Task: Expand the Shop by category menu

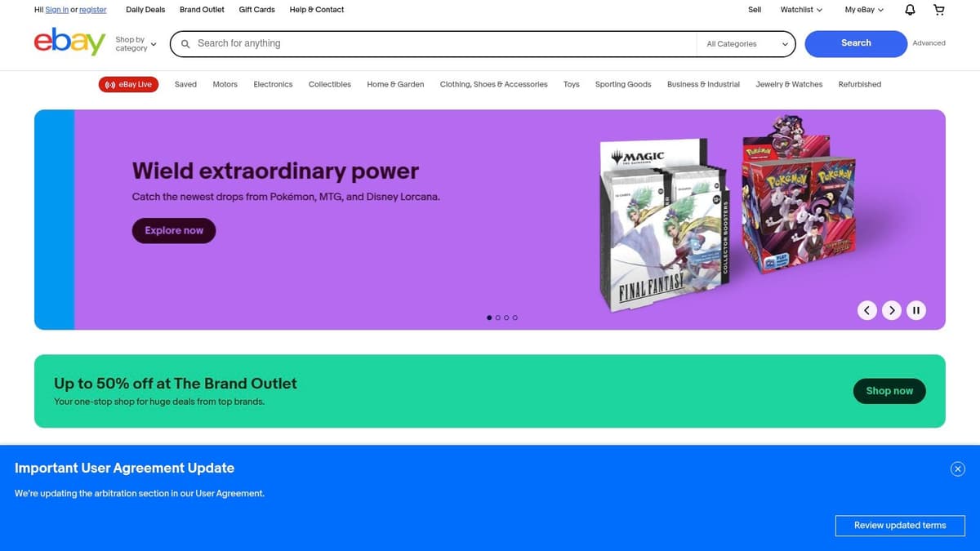Action: (136, 44)
